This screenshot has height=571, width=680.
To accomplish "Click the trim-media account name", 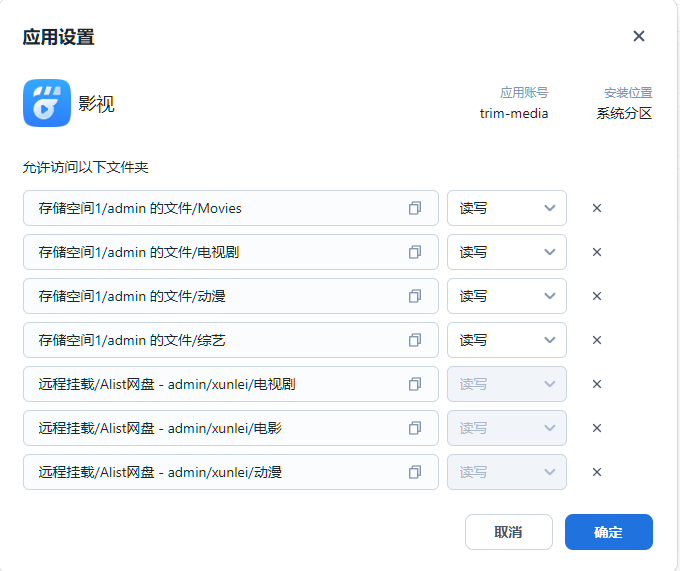I will click(514, 114).
